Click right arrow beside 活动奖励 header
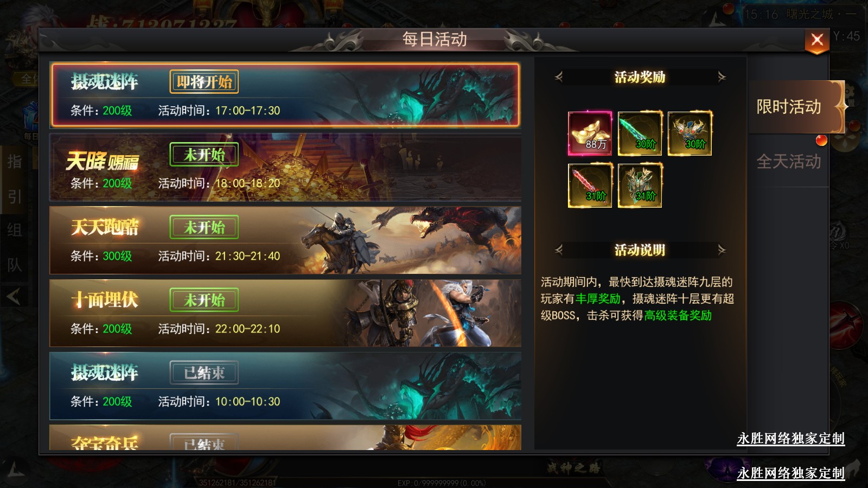Screen dimensions: 868x488 [x=722, y=77]
